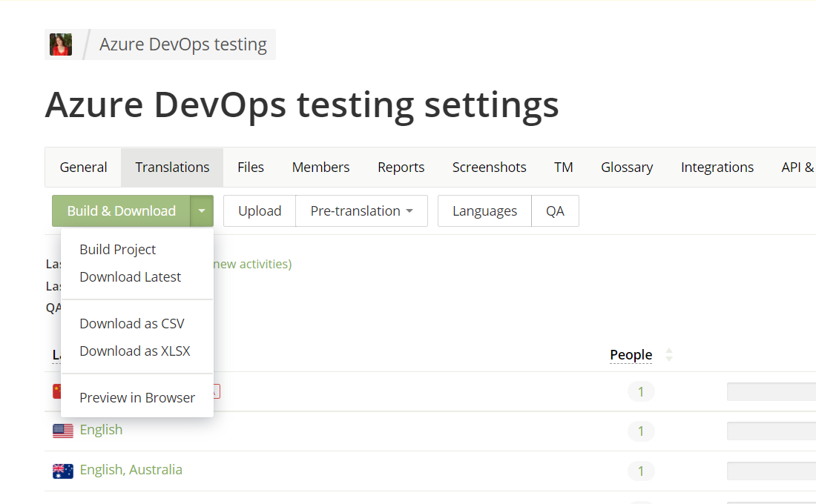Choose Download as XLSX option
This screenshot has height=504, width=816.
(x=135, y=351)
